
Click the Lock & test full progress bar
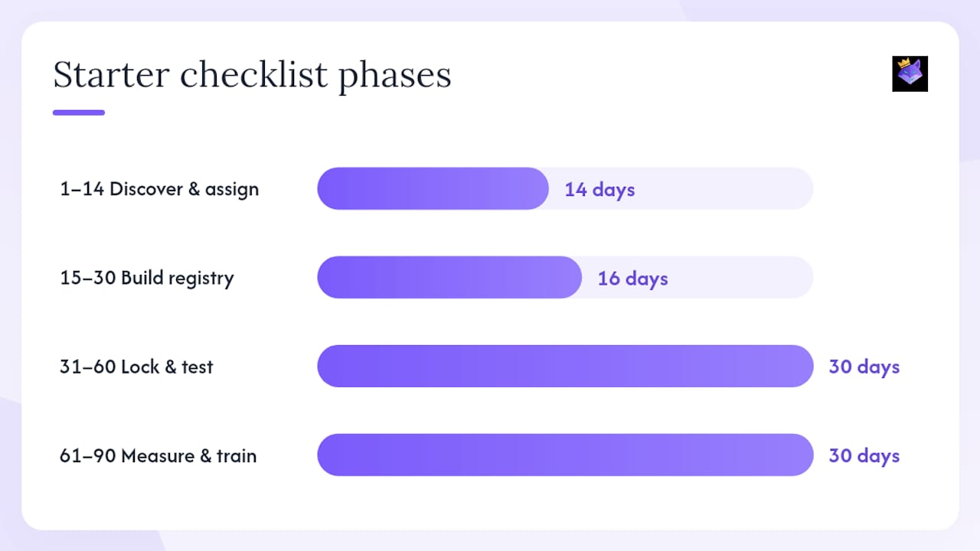coord(565,366)
